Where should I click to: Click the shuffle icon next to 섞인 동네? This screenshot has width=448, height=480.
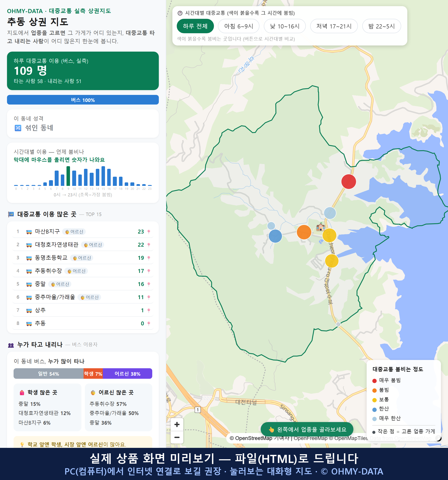coord(18,128)
